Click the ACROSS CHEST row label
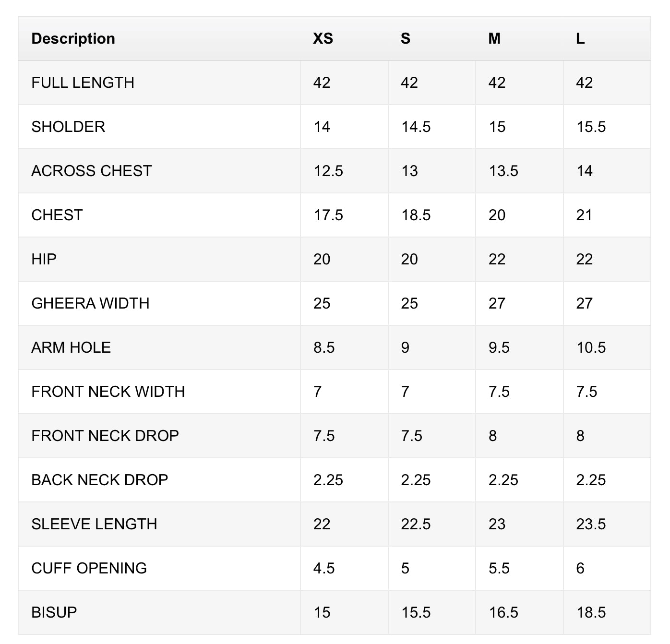The width and height of the screenshot is (670, 644). pyautogui.click(x=91, y=171)
